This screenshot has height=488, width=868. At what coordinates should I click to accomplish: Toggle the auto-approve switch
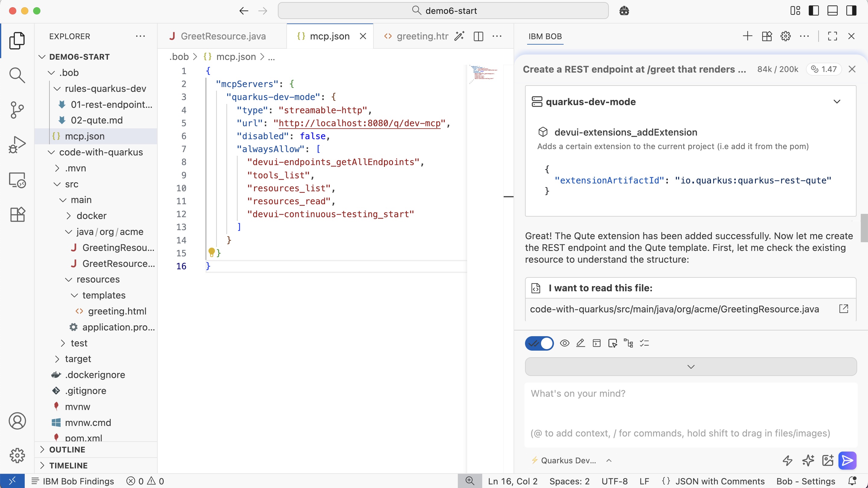click(539, 343)
